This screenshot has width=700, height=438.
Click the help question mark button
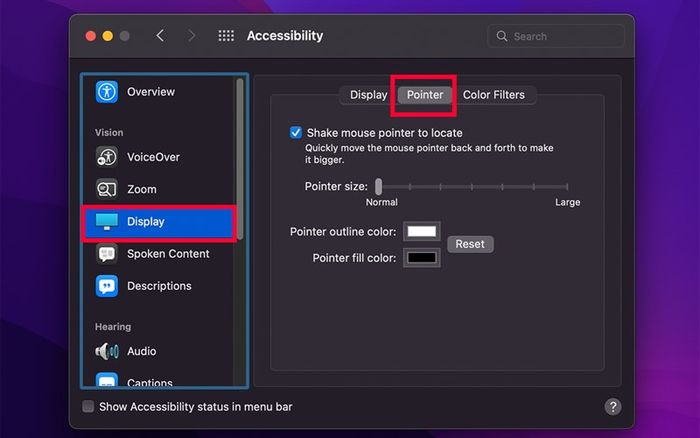(x=613, y=407)
